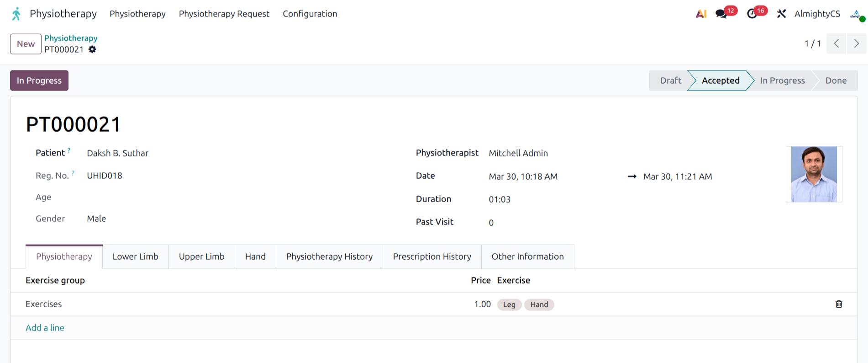Open the activities clock icon
Screen dimensions: 868x363
tap(752, 14)
